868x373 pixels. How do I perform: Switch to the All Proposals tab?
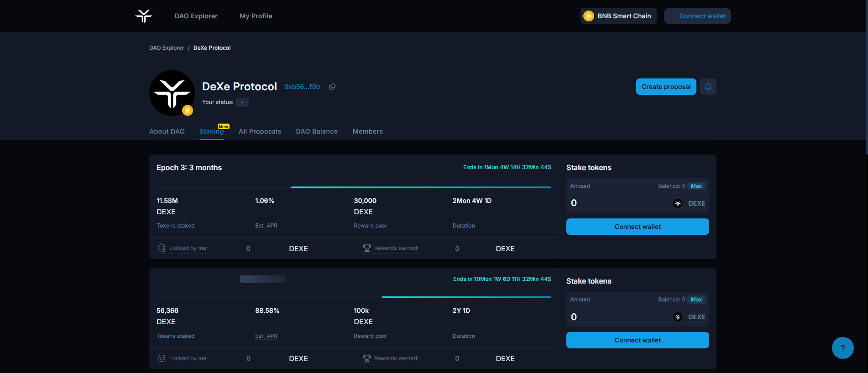click(x=260, y=131)
